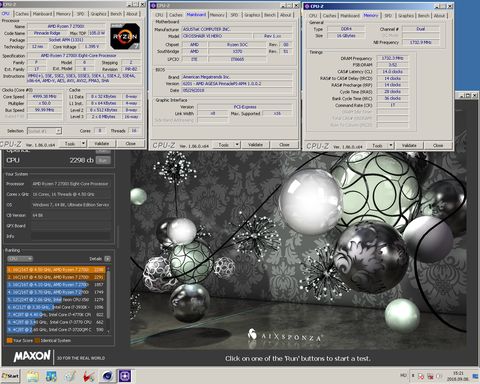Click Tools button in the Ryzen CPU window
This screenshot has width=480, height=384.
pyautogui.click(x=70, y=144)
